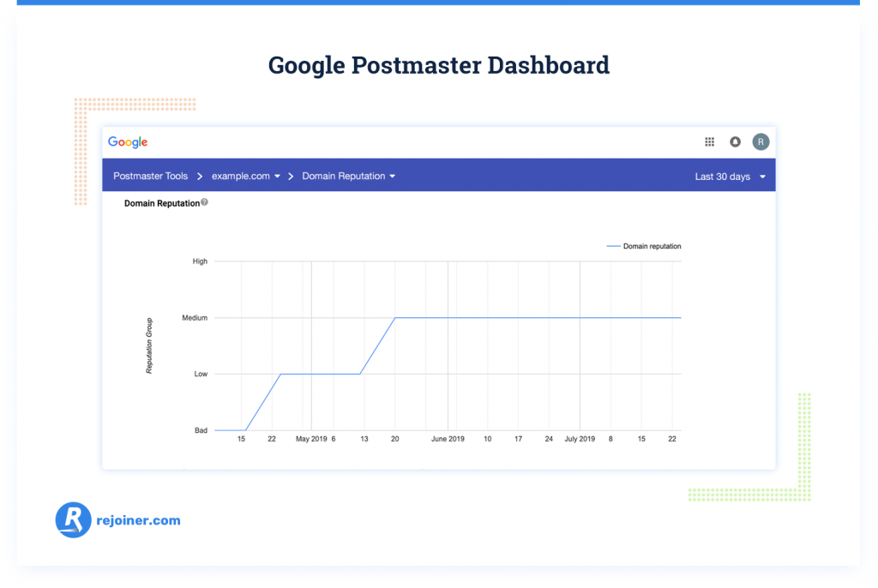The height and width of the screenshot is (588, 878).
Task: Select the Domain Reputation breadcrumb item
Action: (343, 176)
